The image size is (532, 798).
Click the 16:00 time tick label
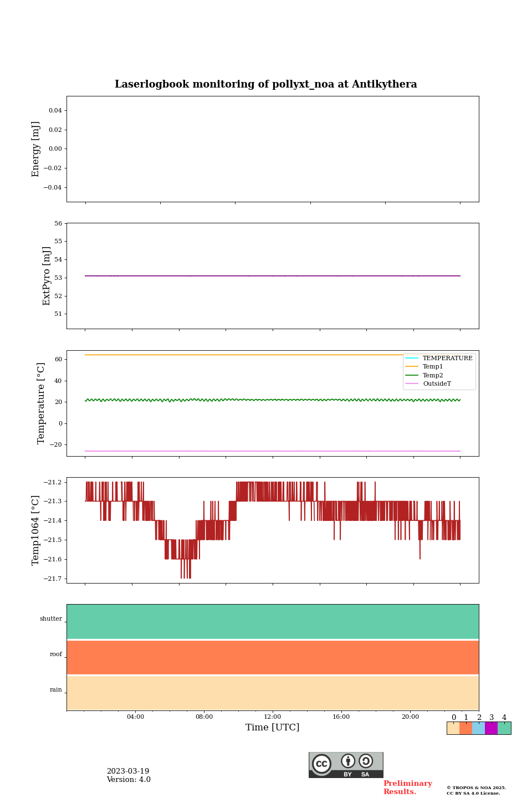341,717
